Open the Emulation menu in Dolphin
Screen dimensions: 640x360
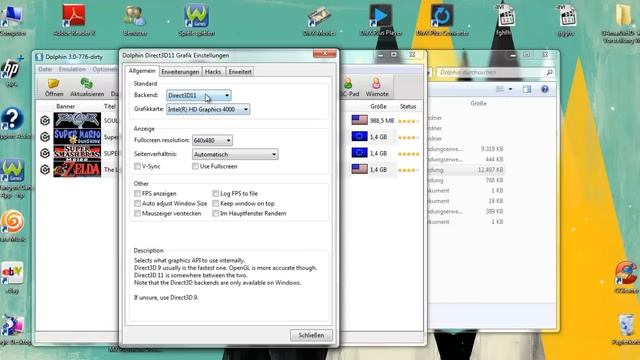[x=72, y=69]
